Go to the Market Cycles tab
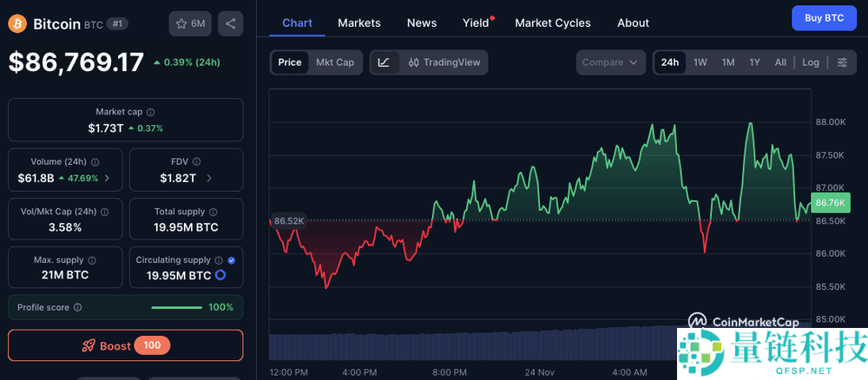 tap(552, 23)
